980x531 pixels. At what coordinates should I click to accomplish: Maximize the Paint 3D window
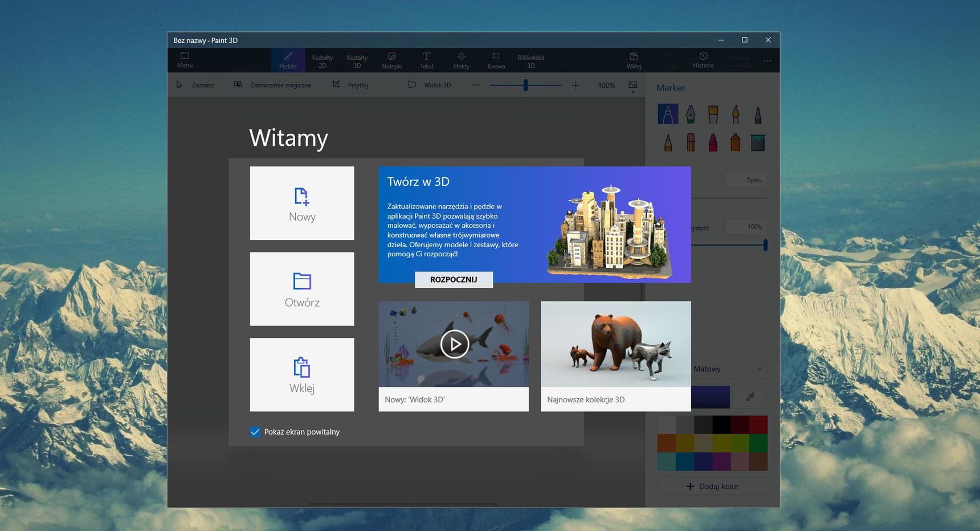pos(744,40)
